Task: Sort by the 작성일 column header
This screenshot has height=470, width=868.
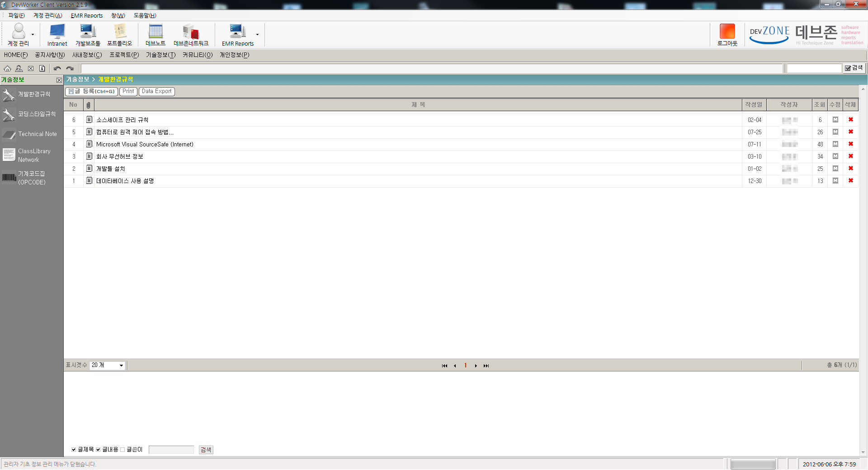Action: point(754,105)
